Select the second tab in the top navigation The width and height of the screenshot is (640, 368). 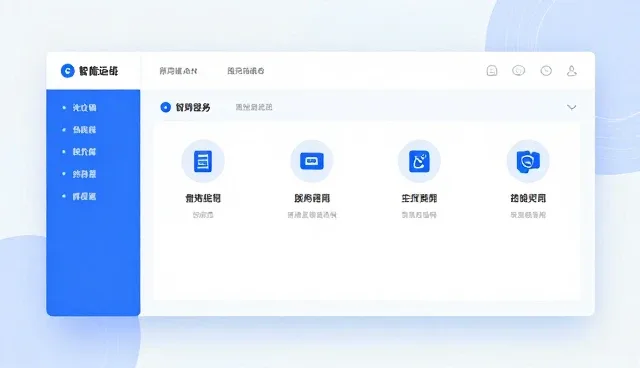coord(246,71)
